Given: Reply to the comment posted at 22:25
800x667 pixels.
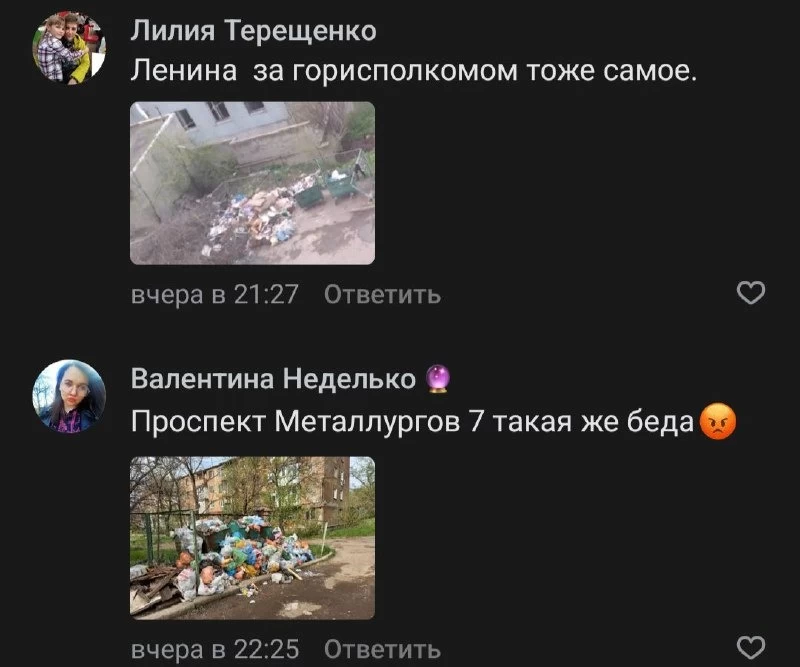Looking at the screenshot, I should 382,650.
